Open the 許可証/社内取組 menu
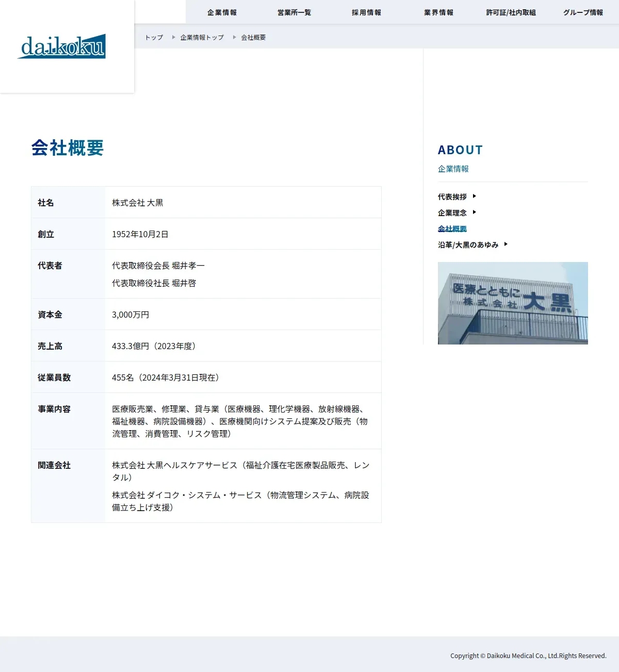 [511, 12]
